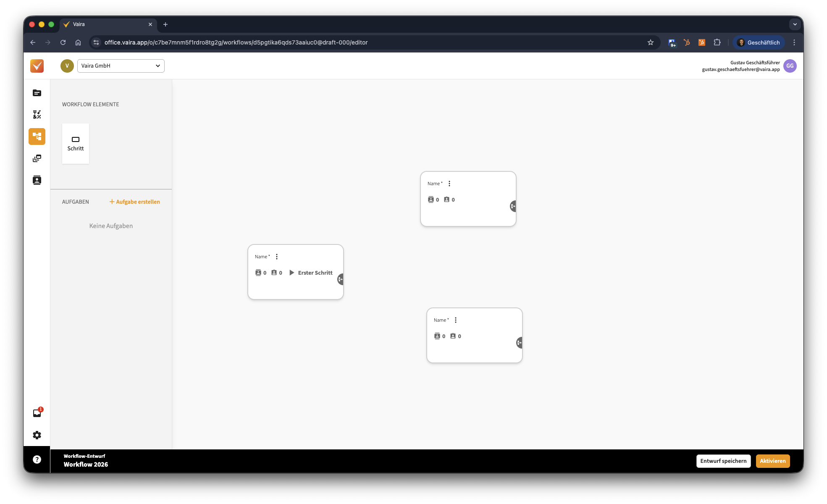Click the Aktivieren button
827x504 pixels.
(772, 461)
